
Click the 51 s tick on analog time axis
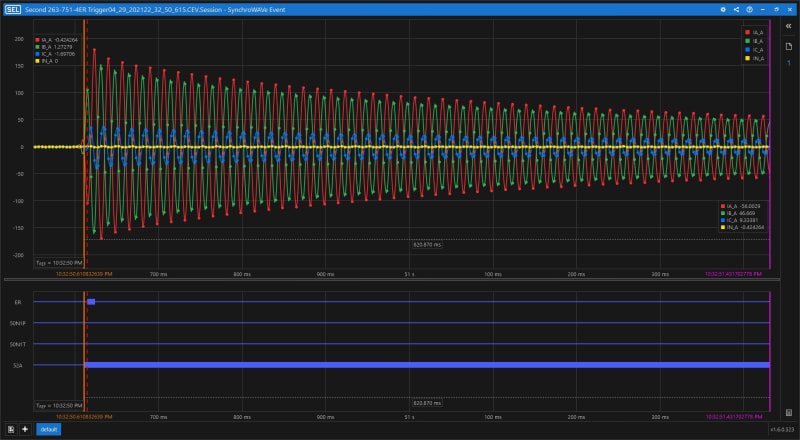click(x=409, y=274)
